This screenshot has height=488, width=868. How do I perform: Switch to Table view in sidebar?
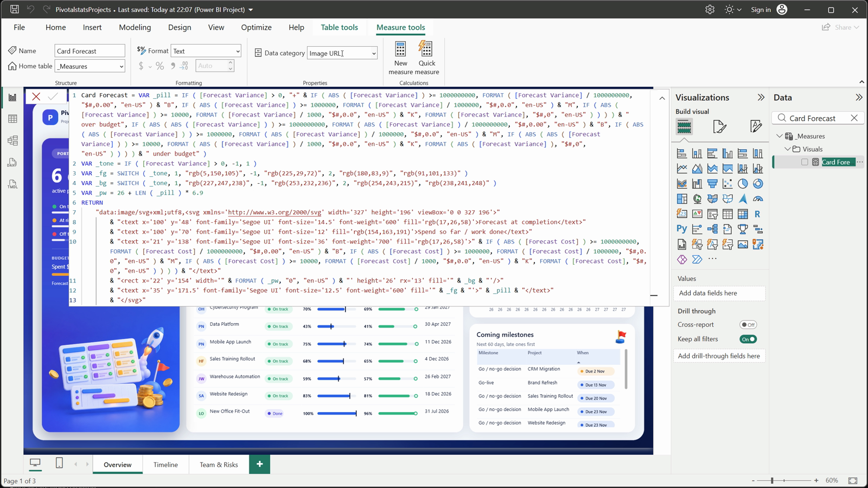coord(12,119)
